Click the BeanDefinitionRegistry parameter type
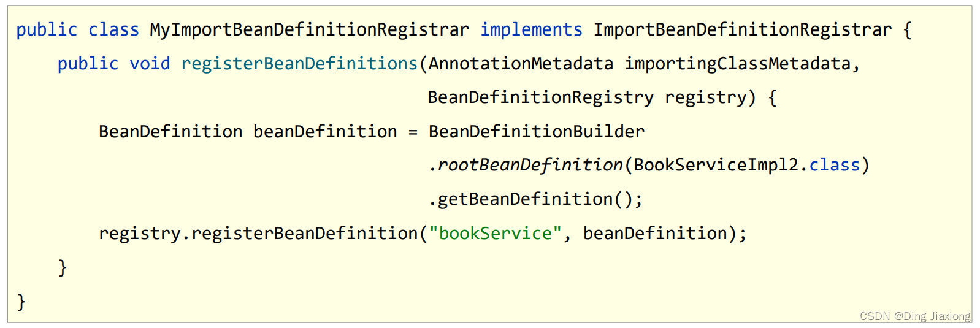This screenshot has height=328, width=980. click(x=540, y=97)
